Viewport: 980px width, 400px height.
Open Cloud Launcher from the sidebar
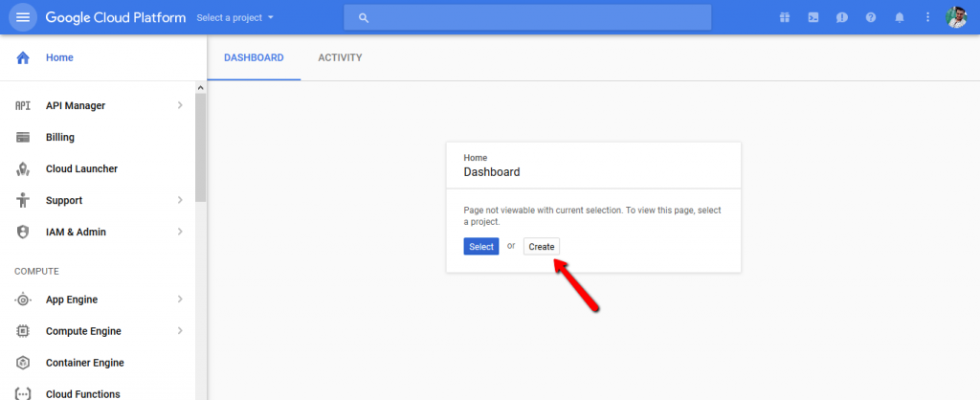click(81, 168)
